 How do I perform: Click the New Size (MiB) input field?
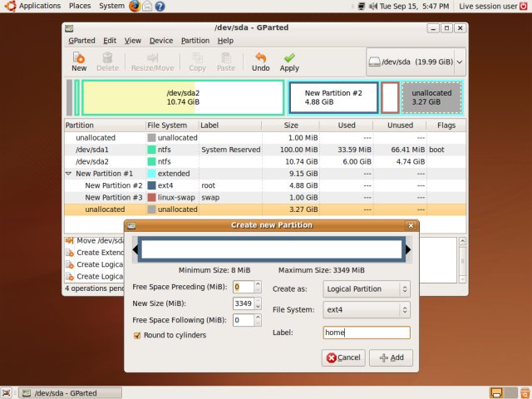[x=244, y=303]
